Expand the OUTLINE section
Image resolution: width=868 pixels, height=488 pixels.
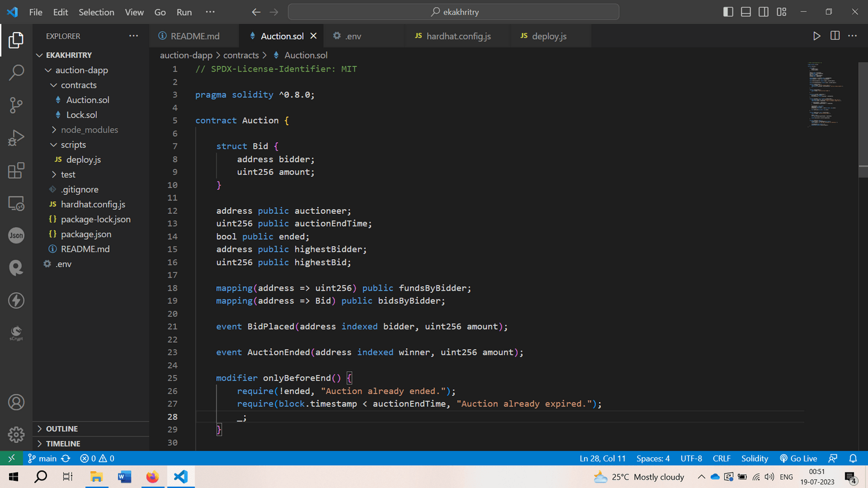point(91,428)
